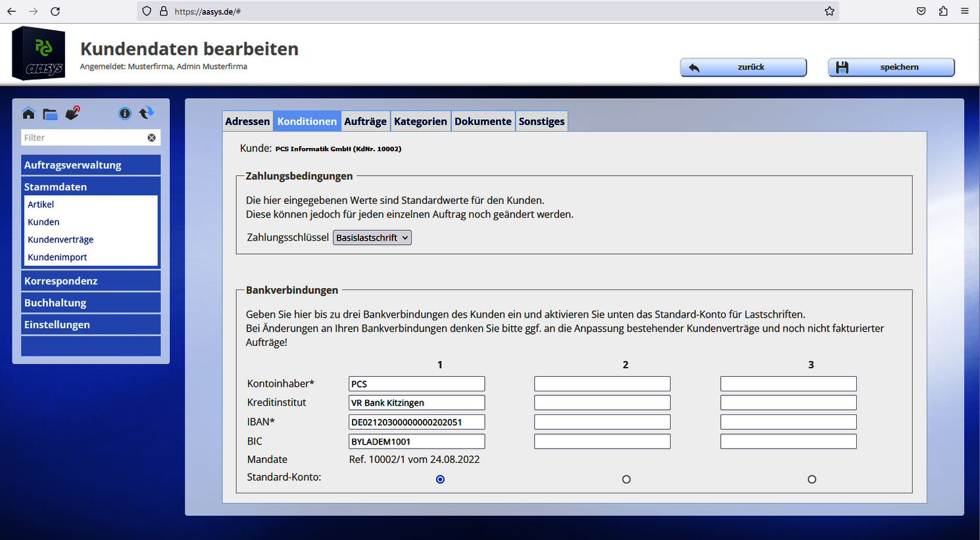This screenshot has height=540, width=980.
Task: Open the Zahlungsschlüssel dropdown
Action: click(372, 237)
